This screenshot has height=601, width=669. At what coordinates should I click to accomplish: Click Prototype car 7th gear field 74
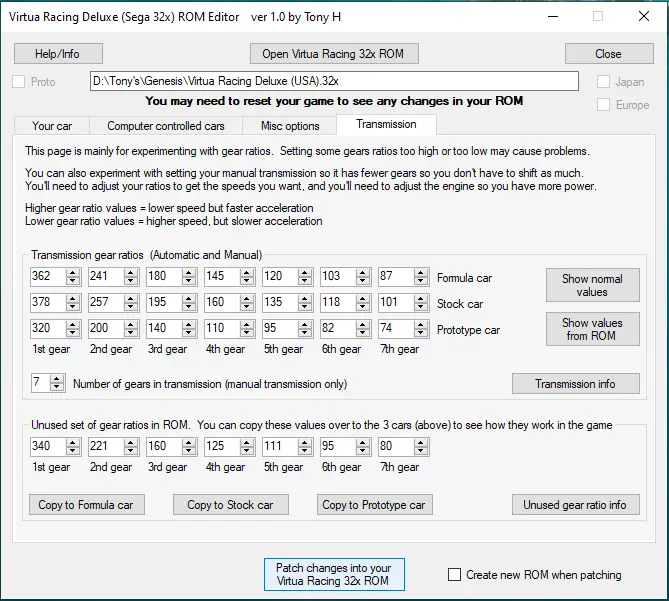coord(396,328)
